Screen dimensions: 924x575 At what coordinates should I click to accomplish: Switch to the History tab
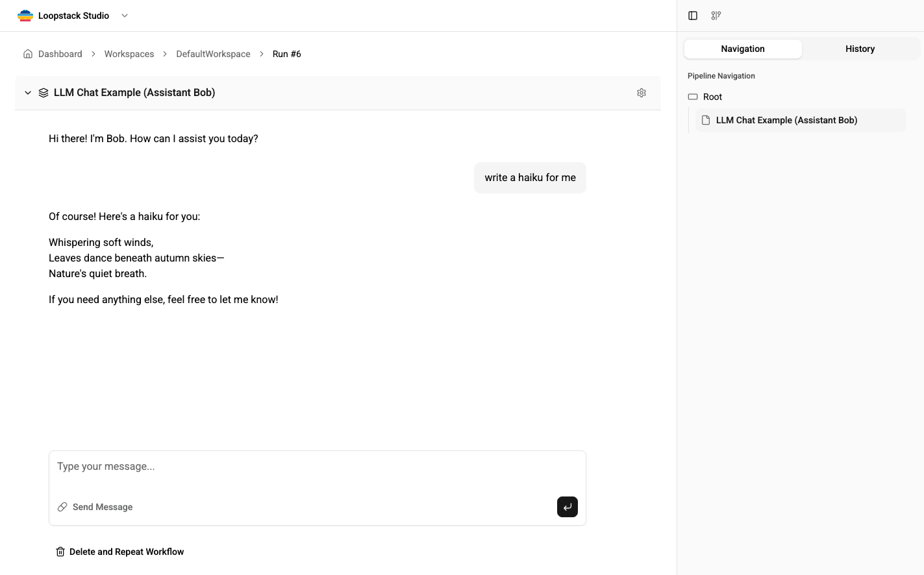point(860,48)
